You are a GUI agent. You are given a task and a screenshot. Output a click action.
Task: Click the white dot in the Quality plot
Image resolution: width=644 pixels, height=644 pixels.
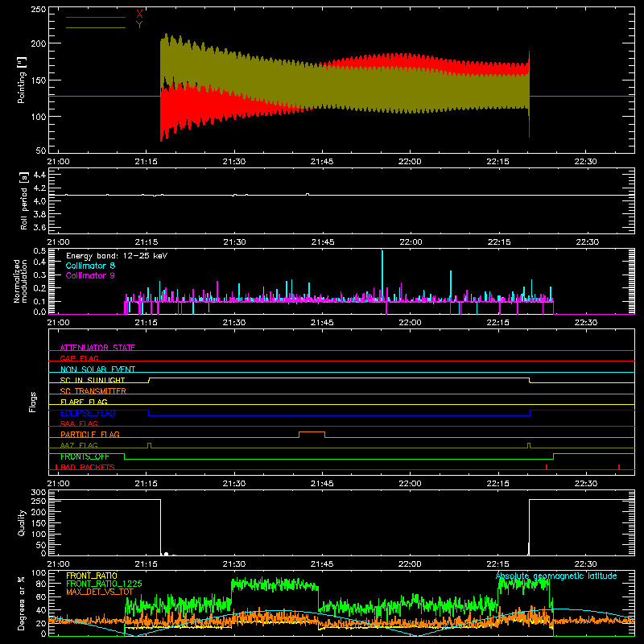(x=166, y=554)
